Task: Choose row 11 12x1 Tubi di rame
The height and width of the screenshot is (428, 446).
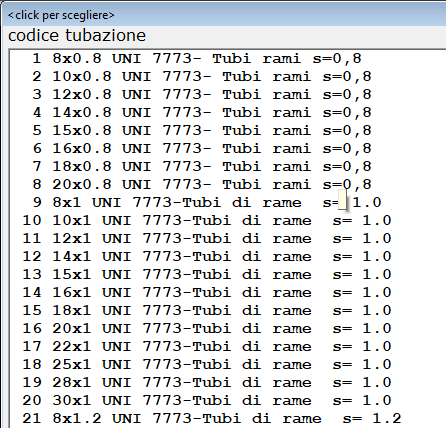Action: pos(228,238)
